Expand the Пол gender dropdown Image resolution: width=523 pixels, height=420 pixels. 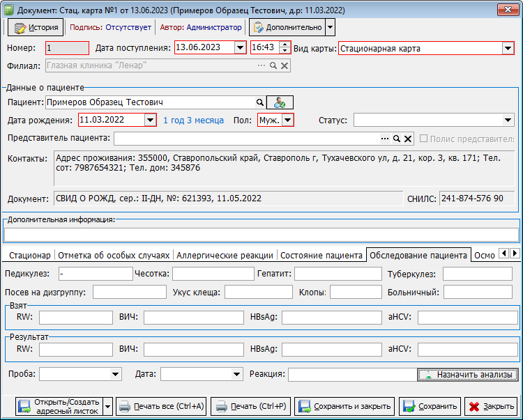[x=287, y=120]
